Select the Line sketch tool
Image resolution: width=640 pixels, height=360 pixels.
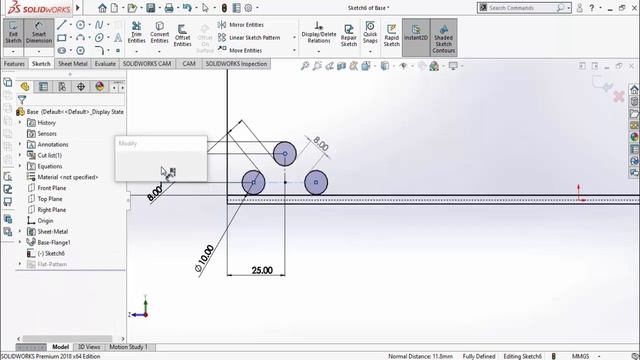(62, 25)
